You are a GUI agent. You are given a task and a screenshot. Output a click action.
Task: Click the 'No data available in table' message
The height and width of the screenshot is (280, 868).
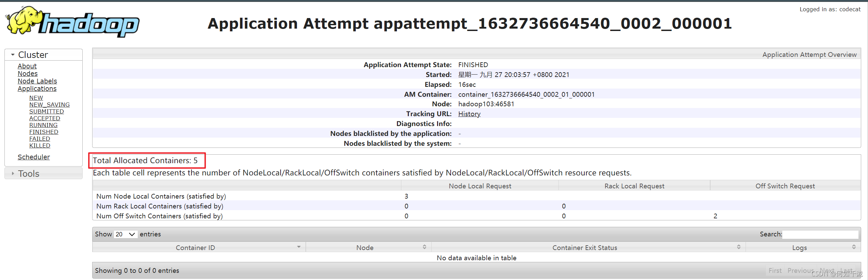(x=477, y=258)
